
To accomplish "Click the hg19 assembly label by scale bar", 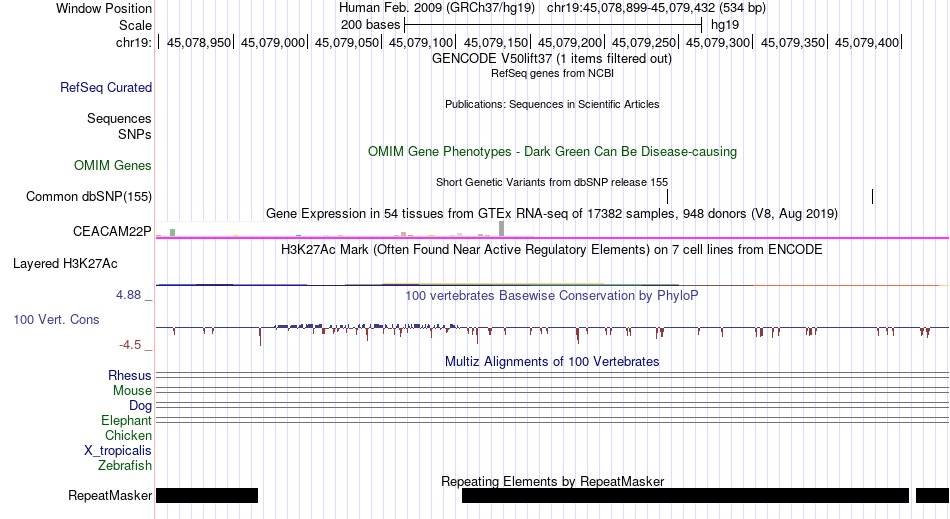I will coord(725,25).
